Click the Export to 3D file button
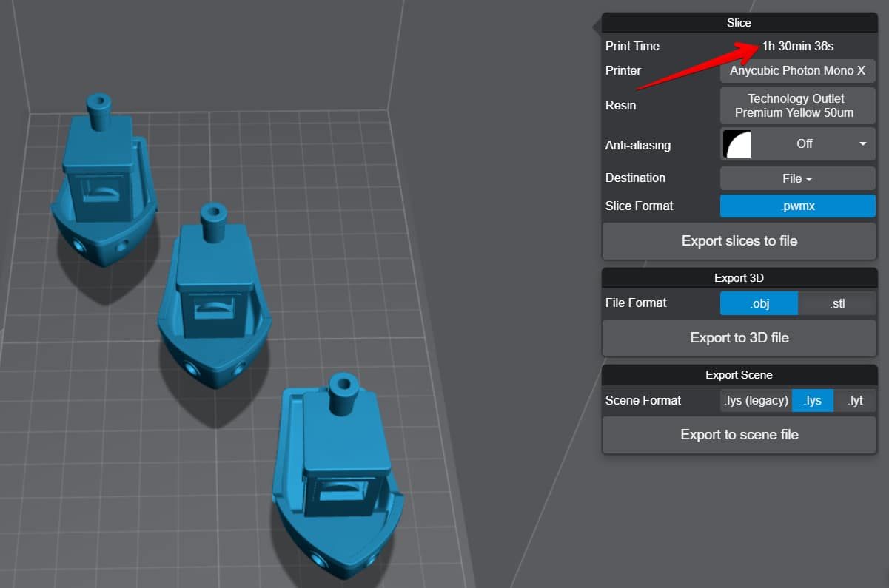Image resolution: width=889 pixels, height=588 pixels. coord(739,338)
